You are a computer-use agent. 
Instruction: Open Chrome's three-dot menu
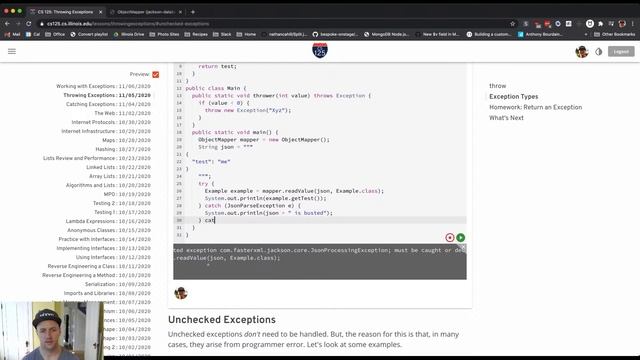(x=633, y=24)
